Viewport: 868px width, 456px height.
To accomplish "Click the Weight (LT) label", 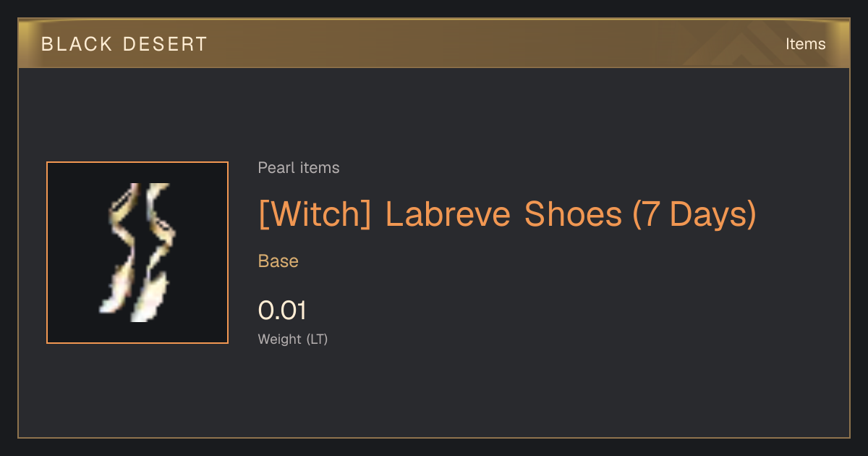I will (x=293, y=339).
